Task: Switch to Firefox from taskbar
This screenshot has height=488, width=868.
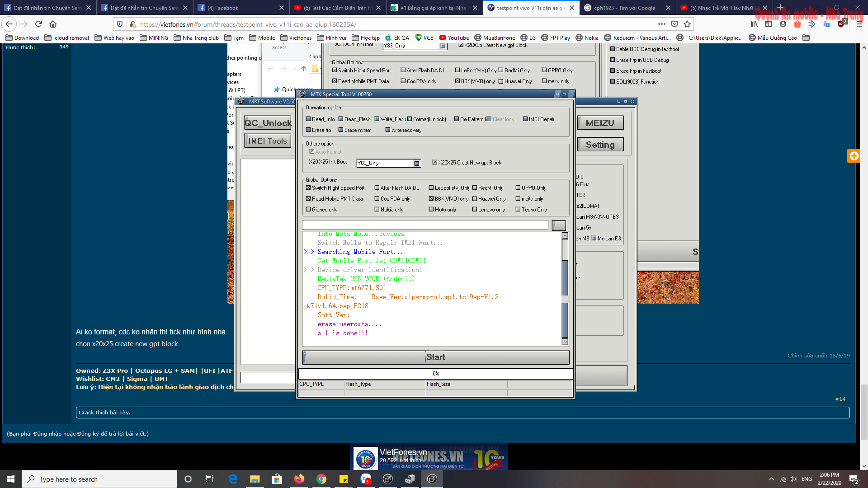Action: click(299, 479)
